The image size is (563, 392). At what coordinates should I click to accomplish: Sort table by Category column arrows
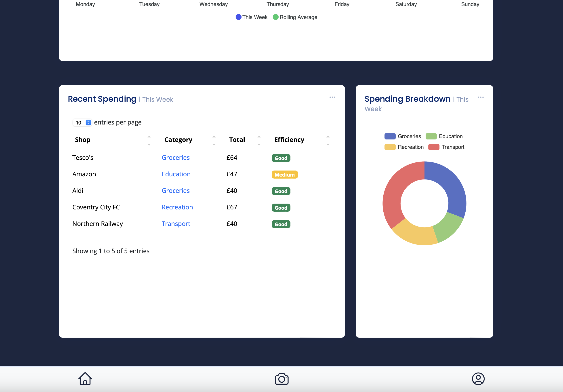coord(214,140)
